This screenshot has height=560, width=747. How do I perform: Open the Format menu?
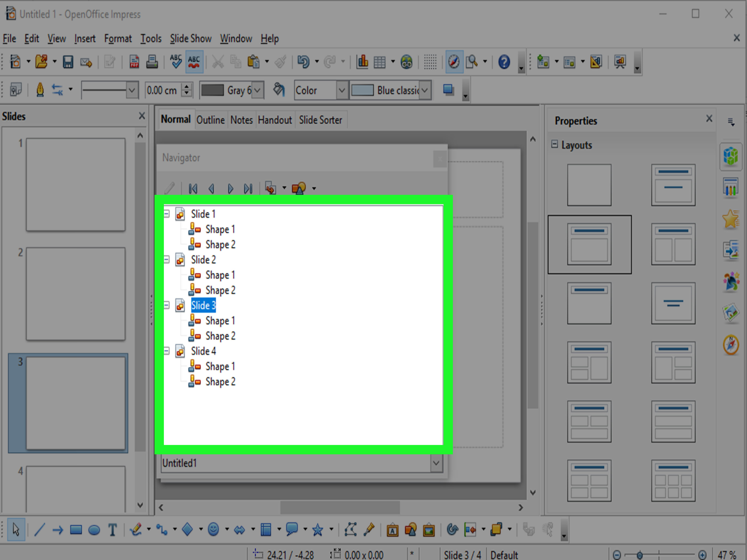pos(118,38)
